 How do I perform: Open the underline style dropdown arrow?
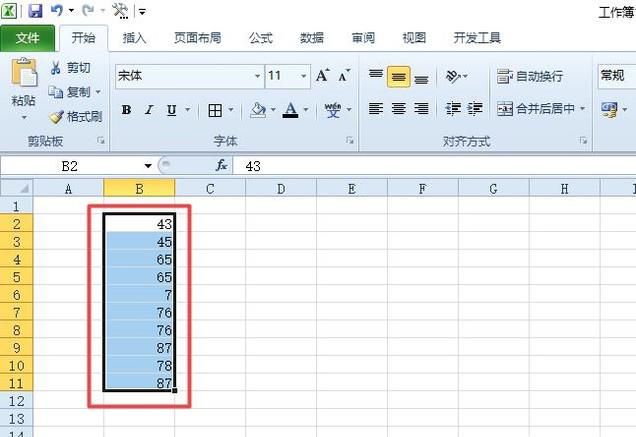coord(187,110)
